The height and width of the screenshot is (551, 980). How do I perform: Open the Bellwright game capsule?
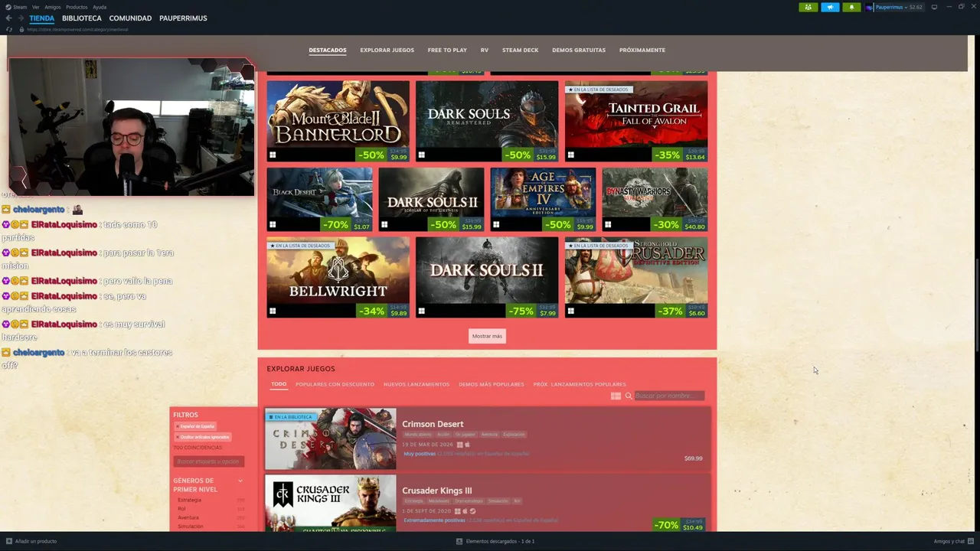pyautogui.click(x=338, y=277)
